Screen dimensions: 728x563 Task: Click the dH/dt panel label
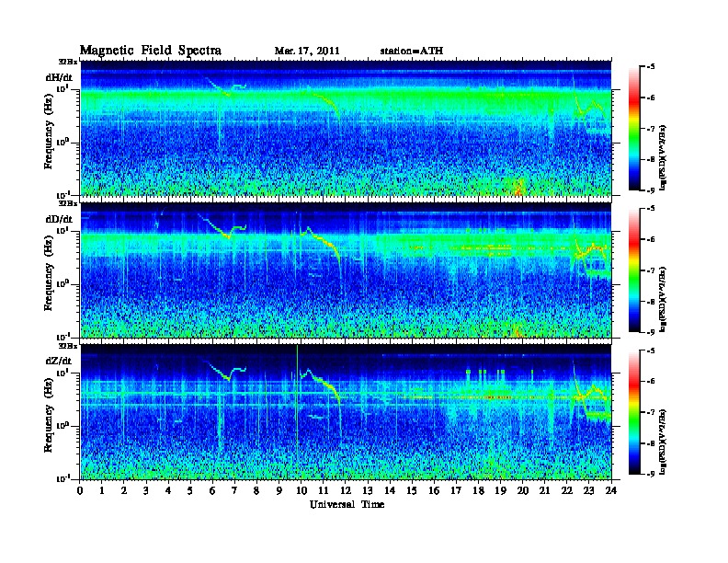point(59,77)
